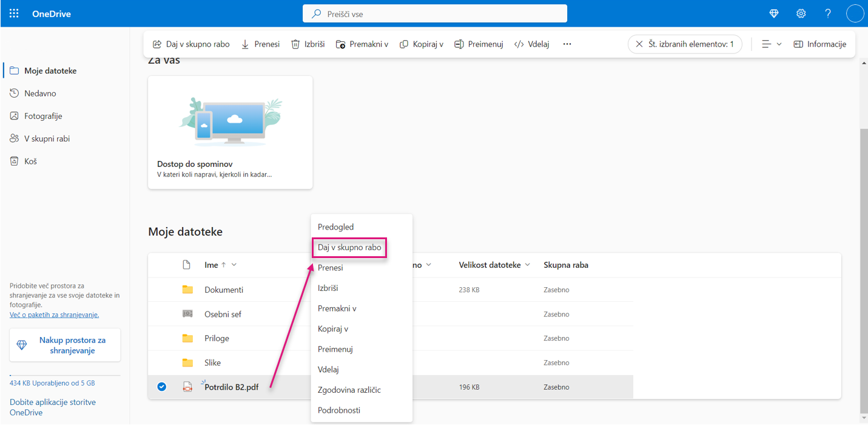This screenshot has width=868, height=425.
Task: Click Zasebno sharing status for Potrdilo B2.pdf
Action: 556,387
